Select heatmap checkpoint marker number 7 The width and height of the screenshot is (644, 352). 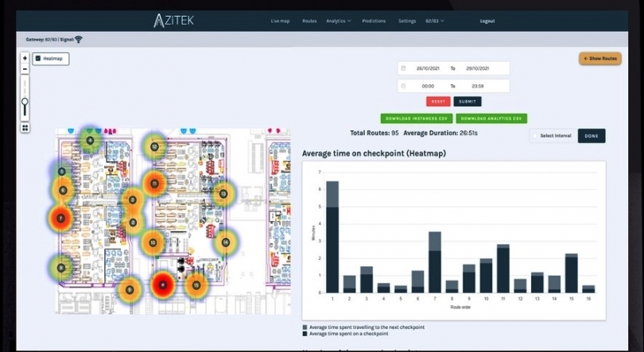coord(60,217)
